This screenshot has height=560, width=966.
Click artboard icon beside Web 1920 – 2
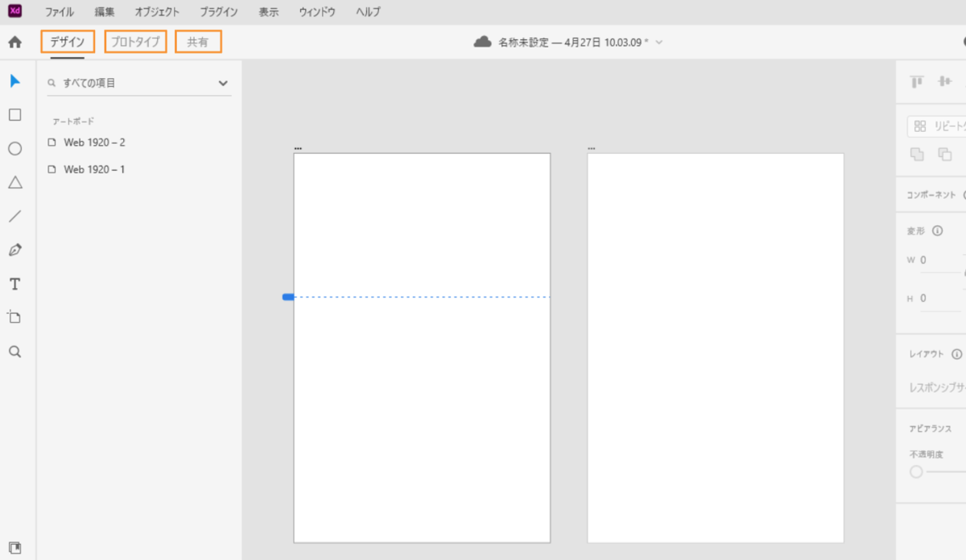(x=52, y=142)
